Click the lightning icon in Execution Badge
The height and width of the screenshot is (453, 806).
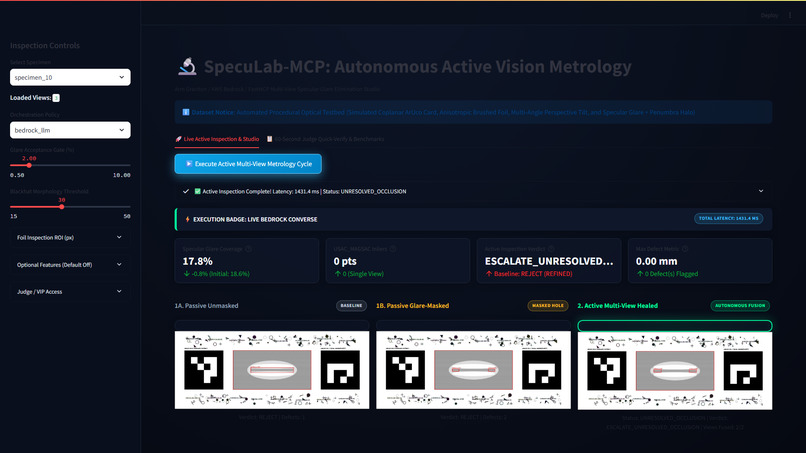coord(188,220)
